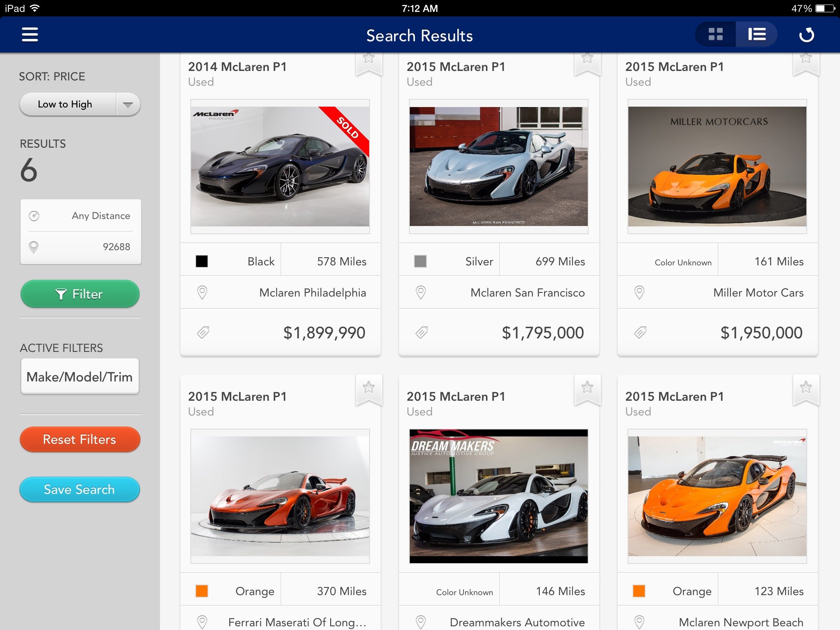
Task: Tap location pin next to Miller Motor Cars
Action: pos(639,292)
